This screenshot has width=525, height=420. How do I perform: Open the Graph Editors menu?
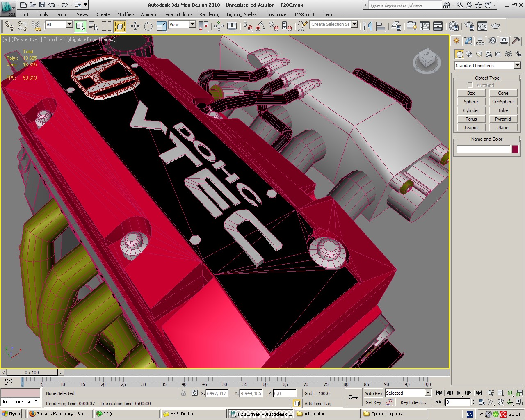click(x=179, y=14)
